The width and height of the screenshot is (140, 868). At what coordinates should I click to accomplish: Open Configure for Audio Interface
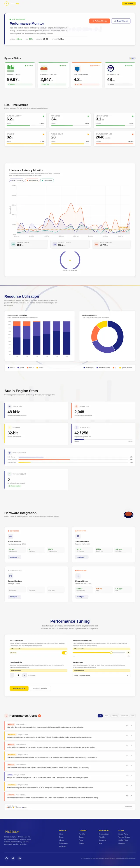click(x=82, y=557)
